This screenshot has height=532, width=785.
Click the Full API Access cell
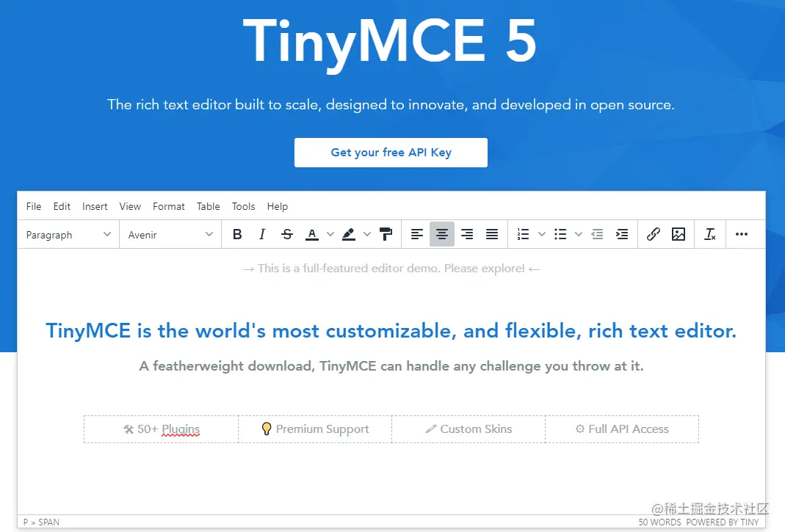click(x=622, y=429)
